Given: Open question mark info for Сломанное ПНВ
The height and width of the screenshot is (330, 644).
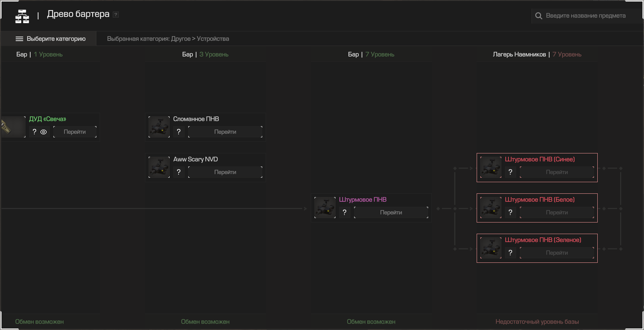Looking at the screenshot, I should pyautogui.click(x=179, y=132).
